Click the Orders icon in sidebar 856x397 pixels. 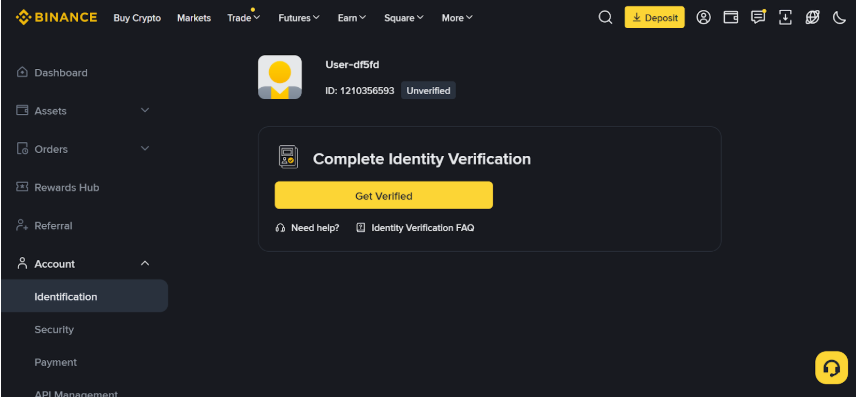coord(22,149)
